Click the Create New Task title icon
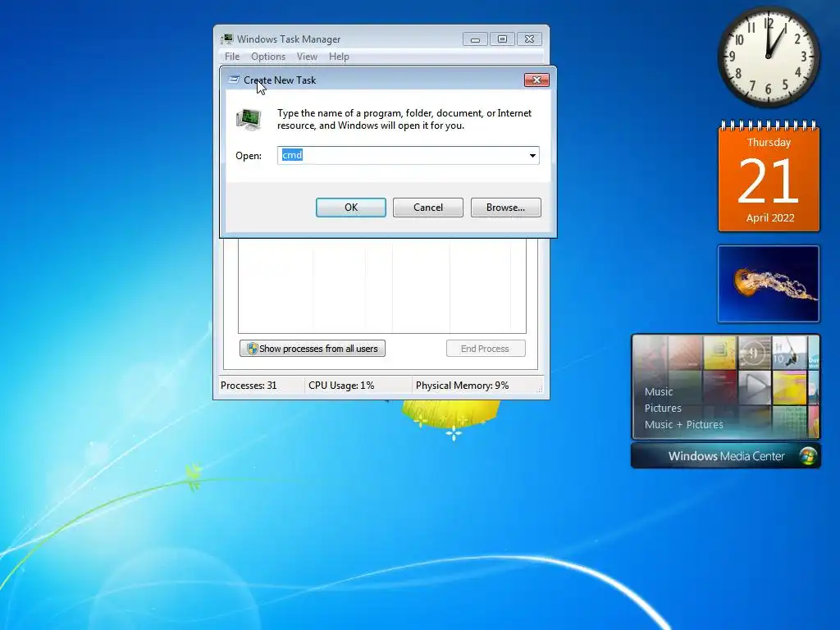 [234, 80]
